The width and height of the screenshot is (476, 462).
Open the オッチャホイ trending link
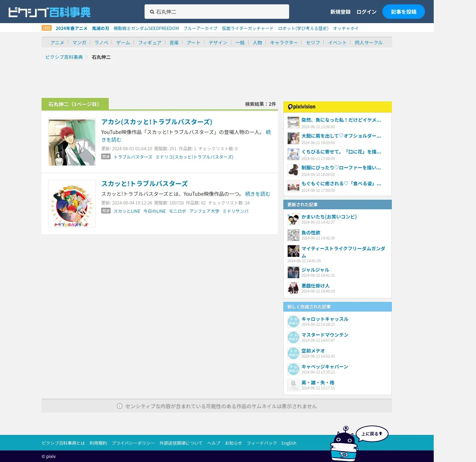[346, 28]
